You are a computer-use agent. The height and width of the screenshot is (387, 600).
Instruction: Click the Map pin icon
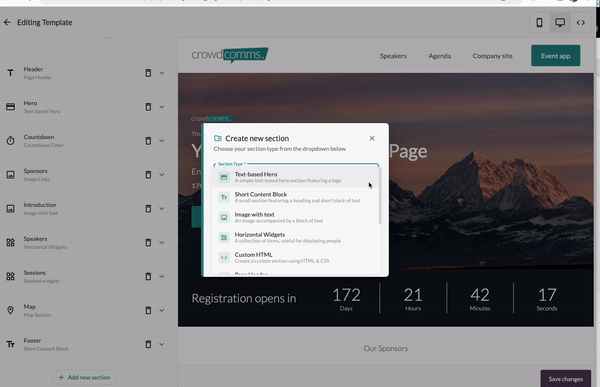(10, 310)
